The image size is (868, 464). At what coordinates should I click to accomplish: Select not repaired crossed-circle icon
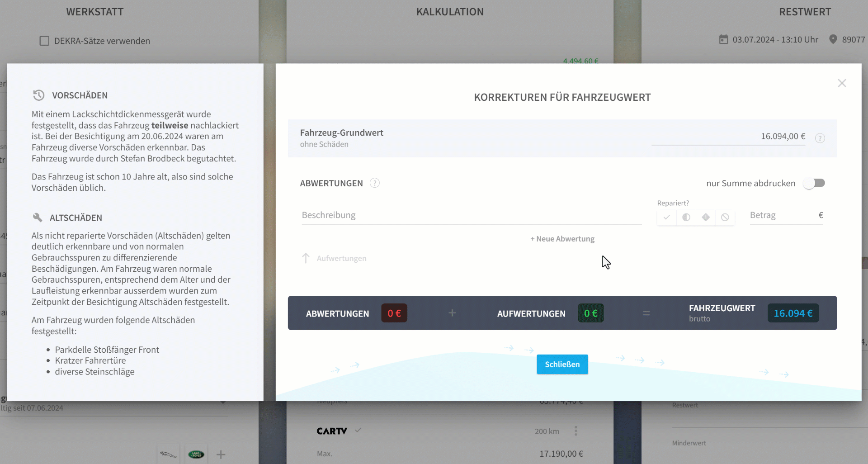tap(725, 217)
